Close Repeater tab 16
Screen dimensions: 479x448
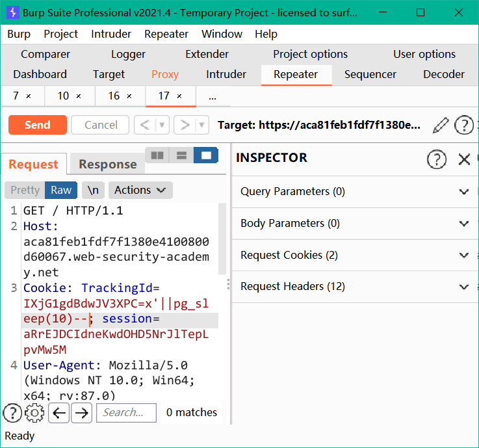pos(129,96)
